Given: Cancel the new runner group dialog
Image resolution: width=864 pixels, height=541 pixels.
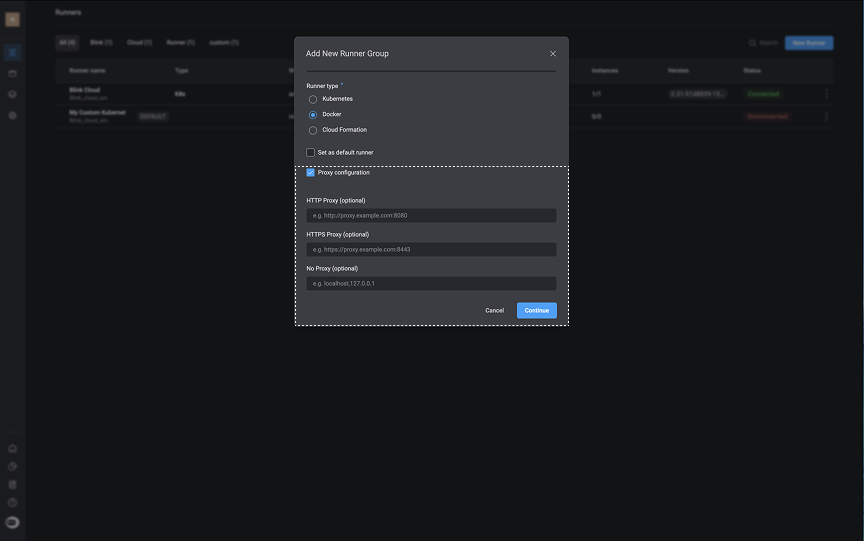Looking at the screenshot, I should pos(494,311).
